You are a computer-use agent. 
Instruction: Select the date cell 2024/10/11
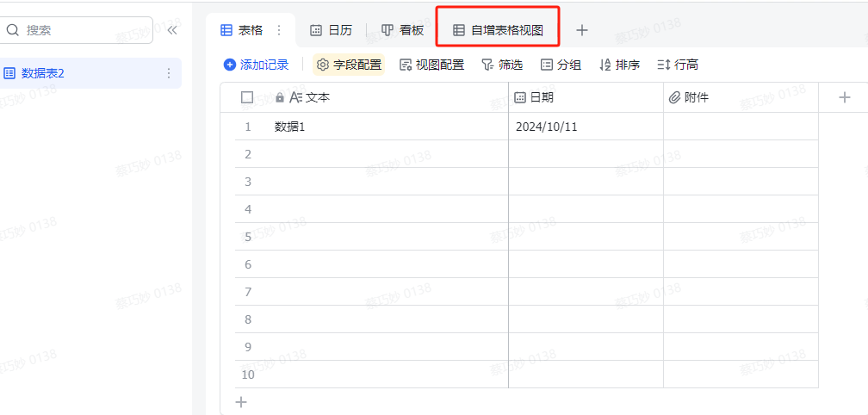pos(586,127)
